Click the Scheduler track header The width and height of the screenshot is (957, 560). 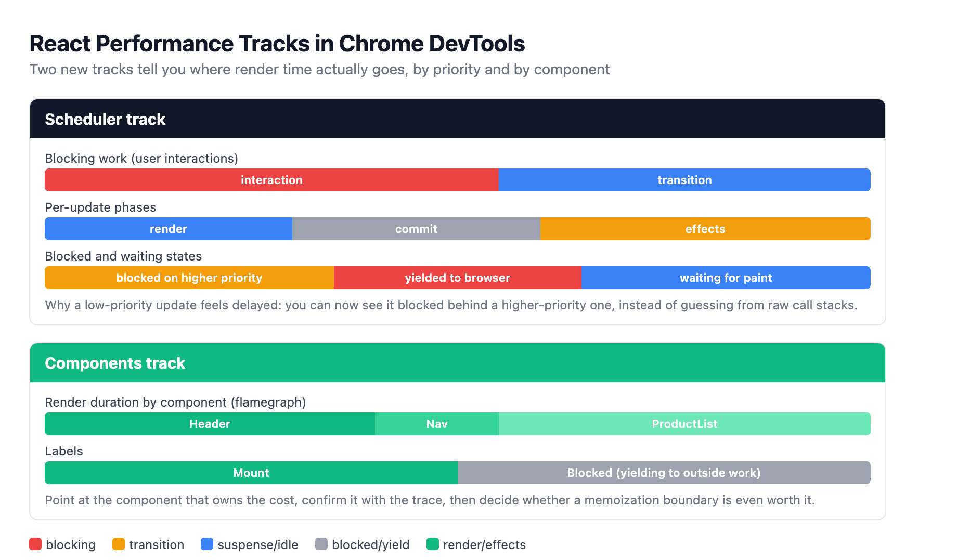pyautogui.click(x=458, y=119)
